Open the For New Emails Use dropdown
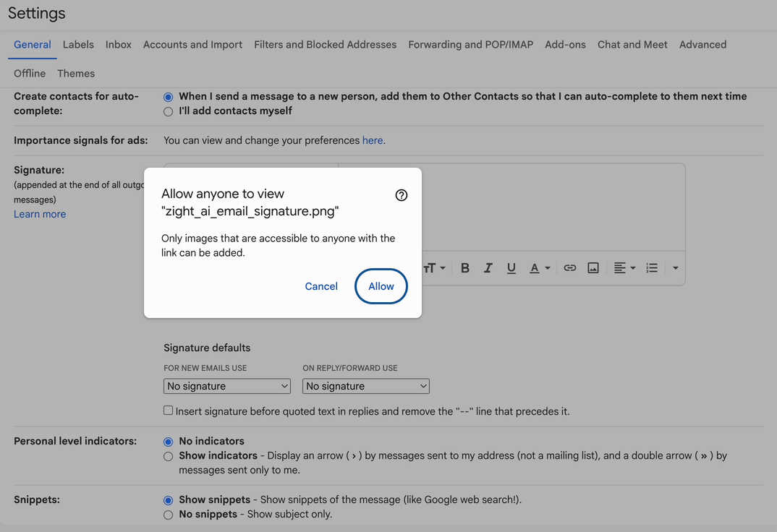The image size is (777, 532). click(227, 386)
